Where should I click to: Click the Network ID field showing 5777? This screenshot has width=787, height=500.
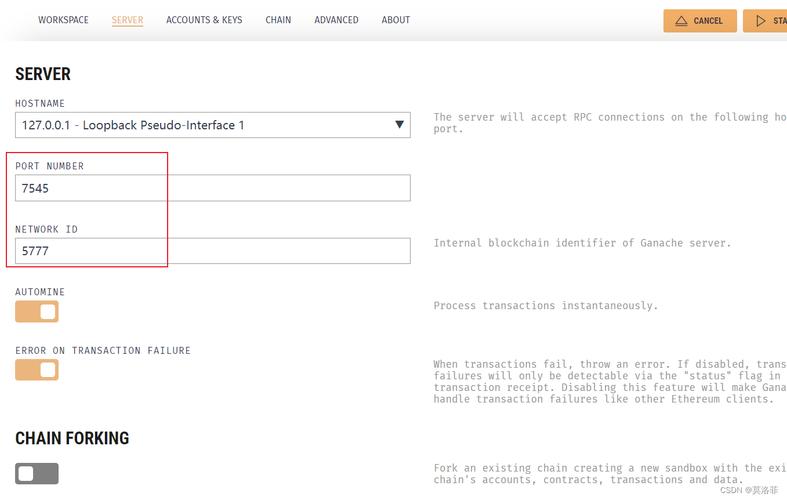[x=213, y=251]
